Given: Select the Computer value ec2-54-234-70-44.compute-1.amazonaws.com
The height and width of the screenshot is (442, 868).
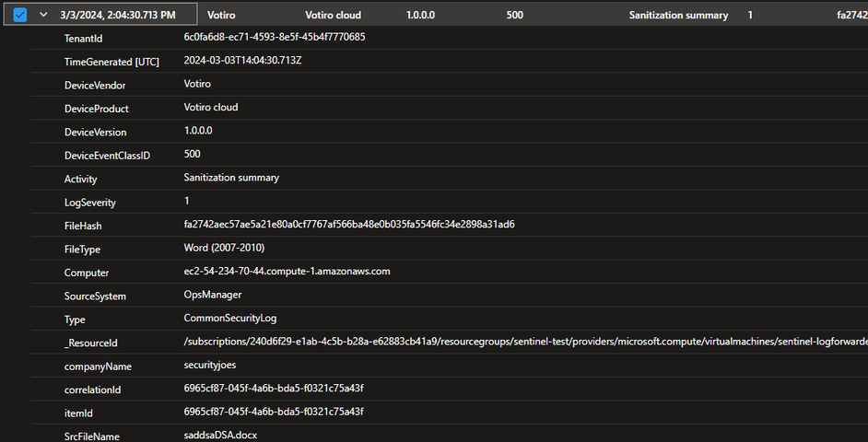Looking at the screenshot, I should [287, 272].
